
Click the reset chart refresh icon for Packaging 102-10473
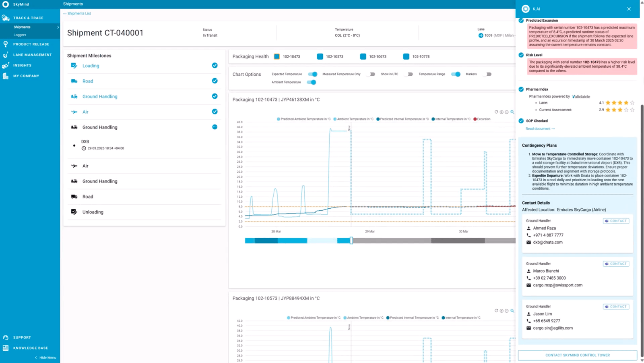tap(496, 112)
